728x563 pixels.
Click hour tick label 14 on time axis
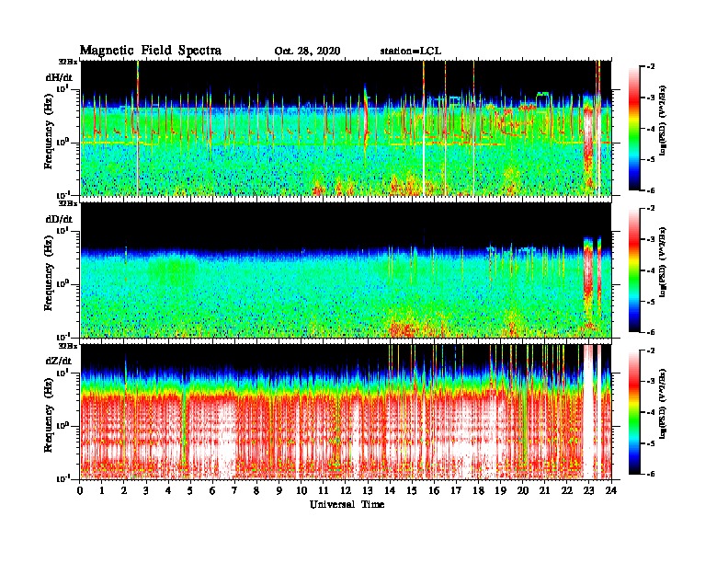(390, 490)
